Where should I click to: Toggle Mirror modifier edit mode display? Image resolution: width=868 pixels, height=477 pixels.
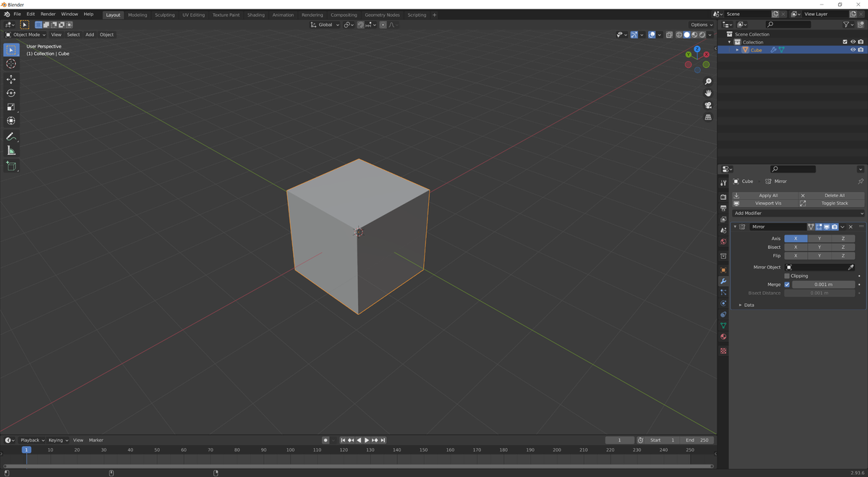tap(819, 227)
